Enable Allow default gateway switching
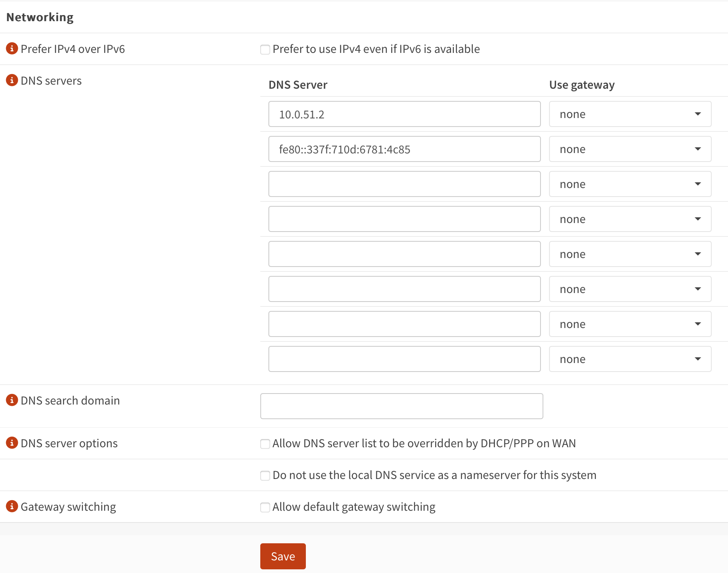 click(265, 507)
